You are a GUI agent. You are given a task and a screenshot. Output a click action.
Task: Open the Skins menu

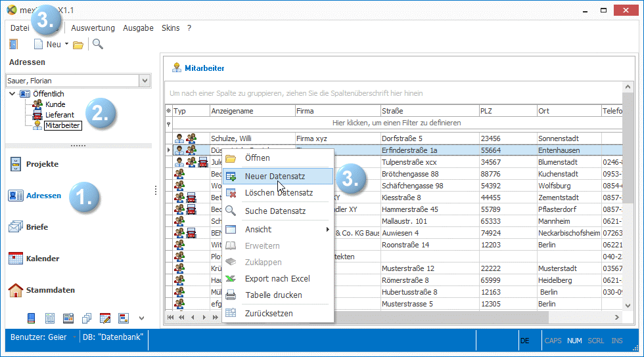coord(170,28)
